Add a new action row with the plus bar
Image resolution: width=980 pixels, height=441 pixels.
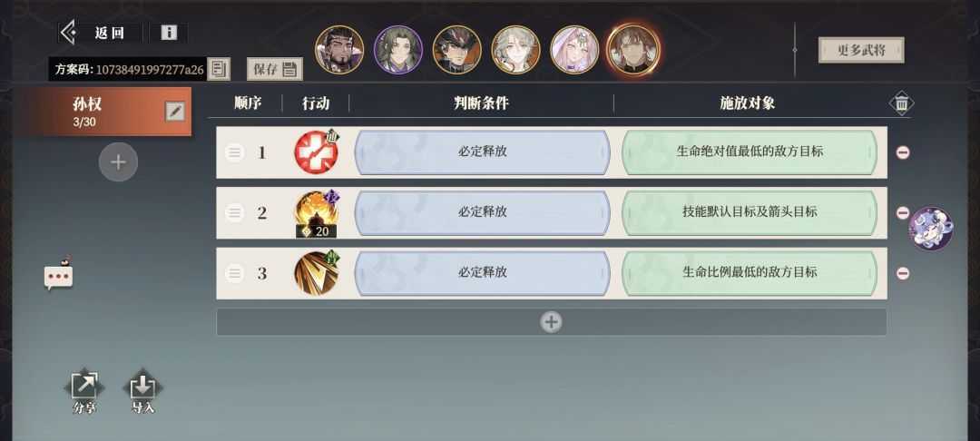point(552,322)
